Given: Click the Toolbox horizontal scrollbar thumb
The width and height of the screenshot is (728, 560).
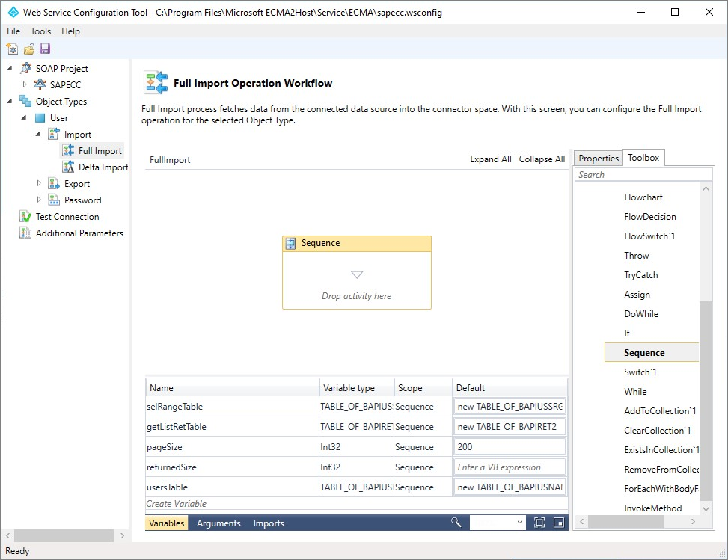Looking at the screenshot, I should pos(625,521).
